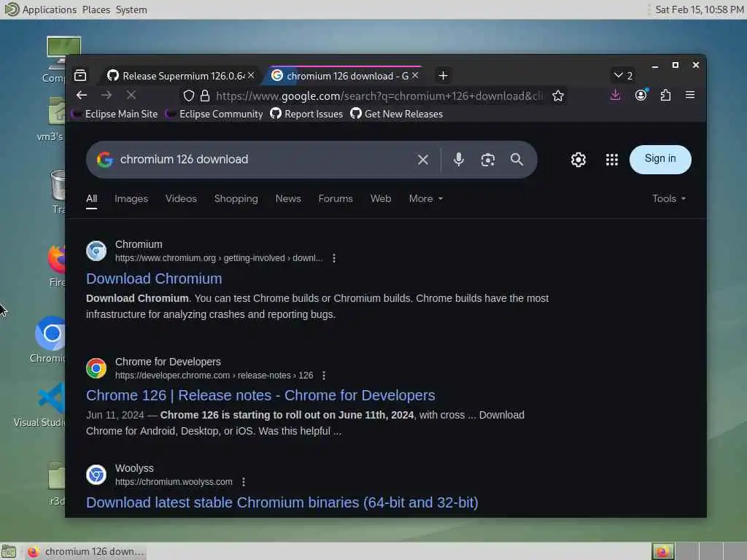Viewport: 747px width, 560px height.
Task: Open options for the Woolyss result
Action: pyautogui.click(x=244, y=482)
